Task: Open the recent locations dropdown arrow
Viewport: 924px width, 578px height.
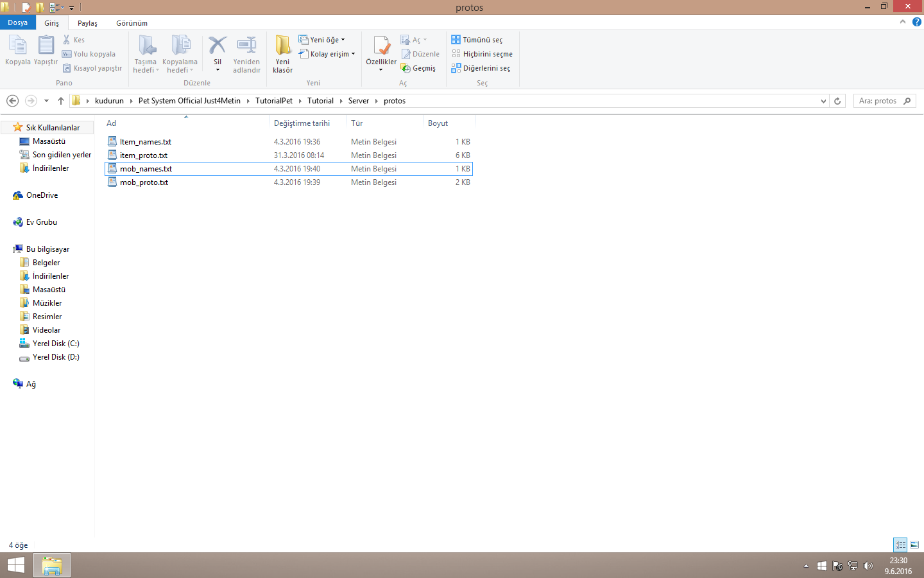Action: click(x=46, y=101)
